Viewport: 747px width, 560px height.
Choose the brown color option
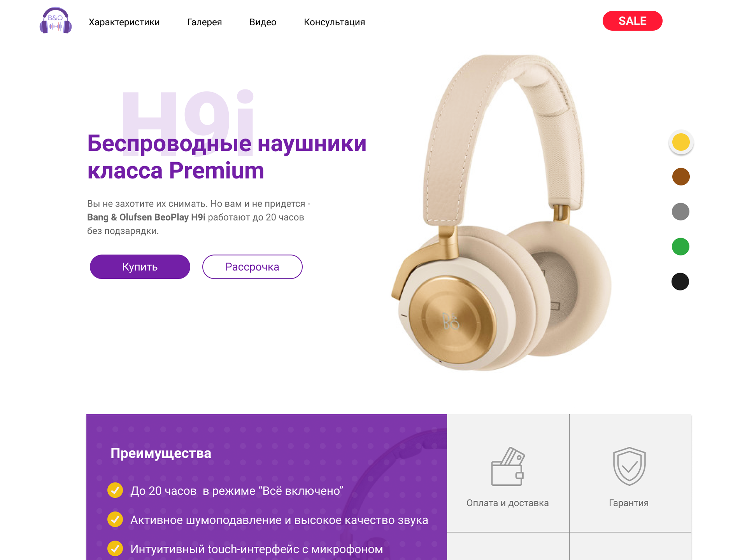[681, 177]
